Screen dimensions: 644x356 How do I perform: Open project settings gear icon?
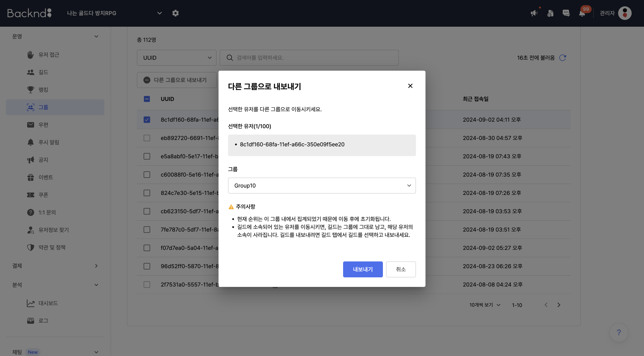176,13
